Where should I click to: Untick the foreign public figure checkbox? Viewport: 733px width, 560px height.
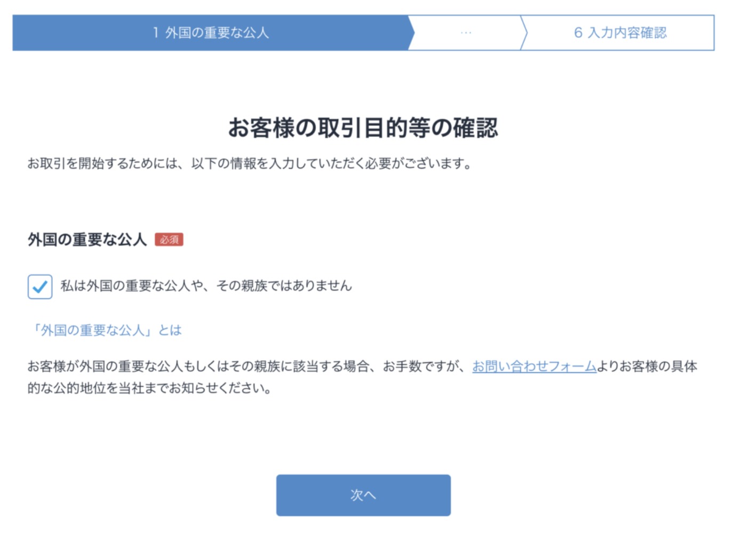40,287
